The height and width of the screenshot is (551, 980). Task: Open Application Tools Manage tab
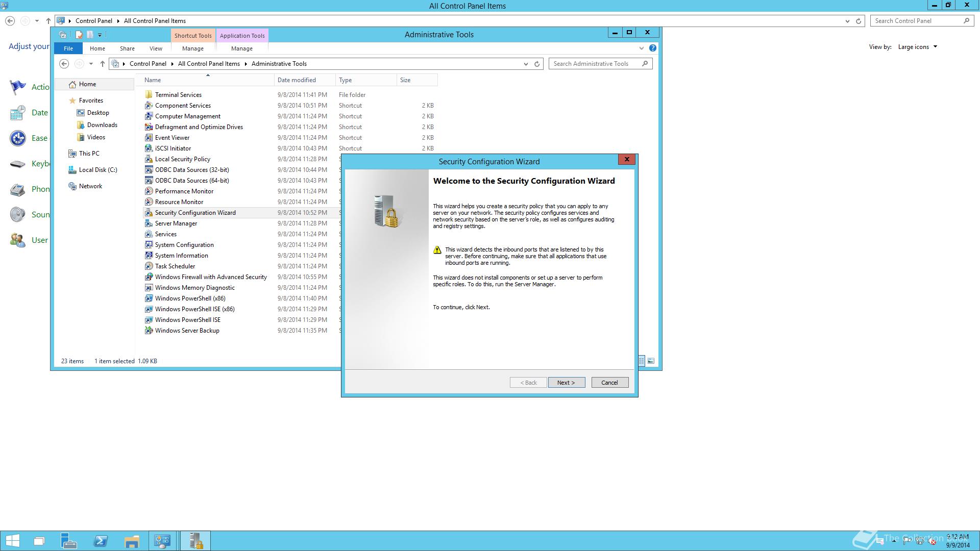242,48
